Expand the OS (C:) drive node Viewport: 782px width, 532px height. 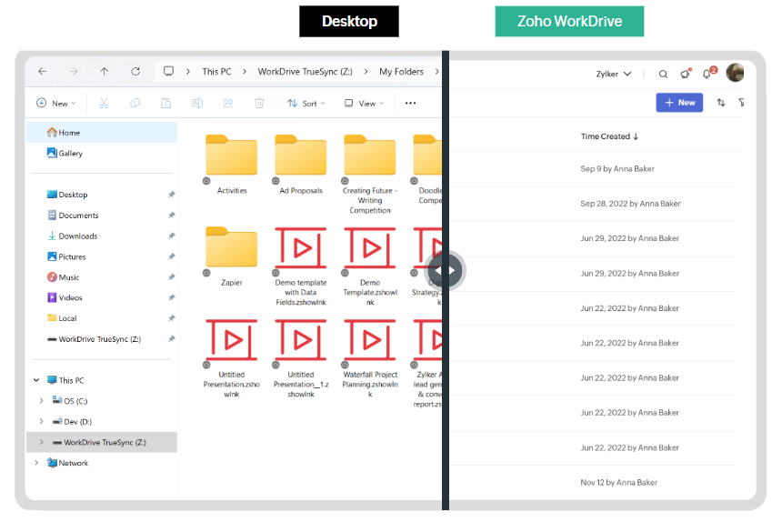[42, 400]
